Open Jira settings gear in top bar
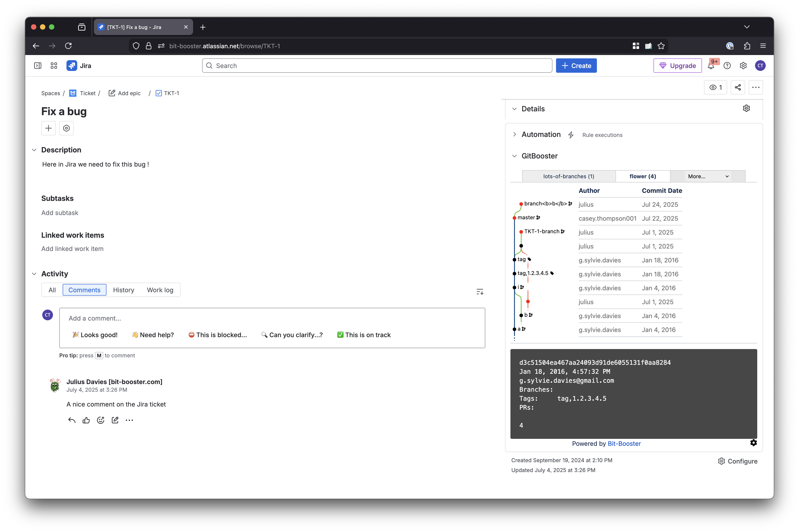The height and width of the screenshot is (532, 799). (743, 66)
